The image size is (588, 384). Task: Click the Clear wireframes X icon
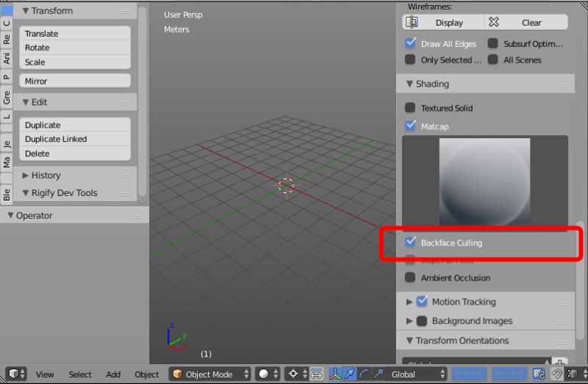(x=493, y=22)
